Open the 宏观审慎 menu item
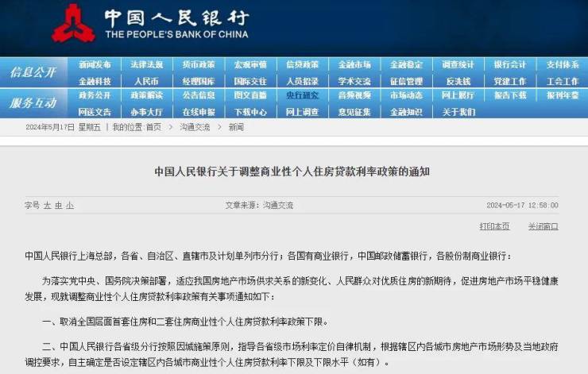Viewport: 588px width, 374px height. (x=250, y=65)
